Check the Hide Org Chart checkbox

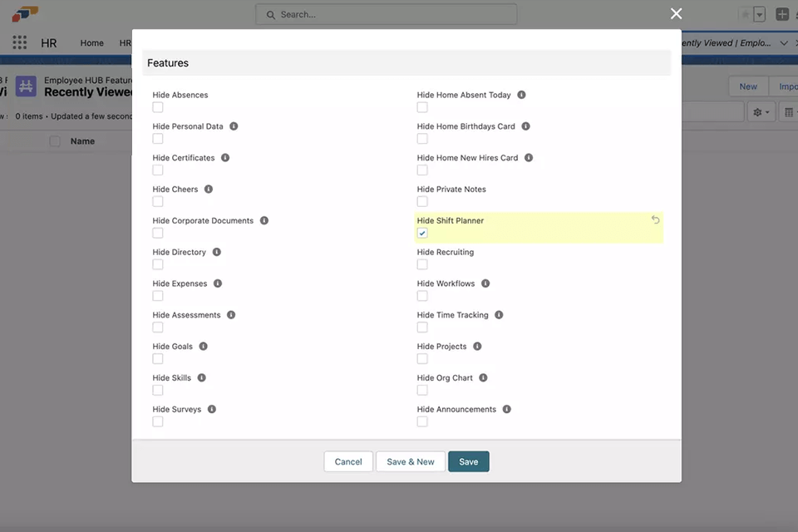pos(422,391)
